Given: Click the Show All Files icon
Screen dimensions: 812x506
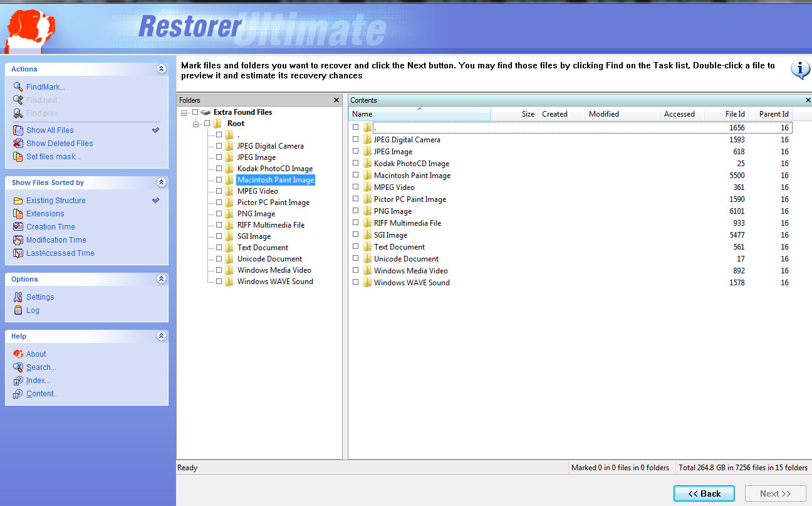Looking at the screenshot, I should pos(18,130).
